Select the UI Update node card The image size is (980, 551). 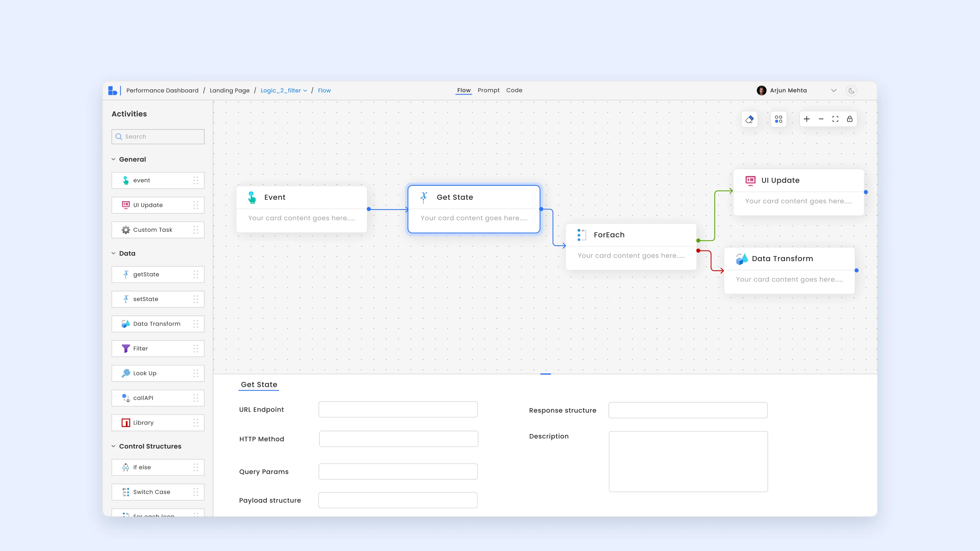coord(798,192)
